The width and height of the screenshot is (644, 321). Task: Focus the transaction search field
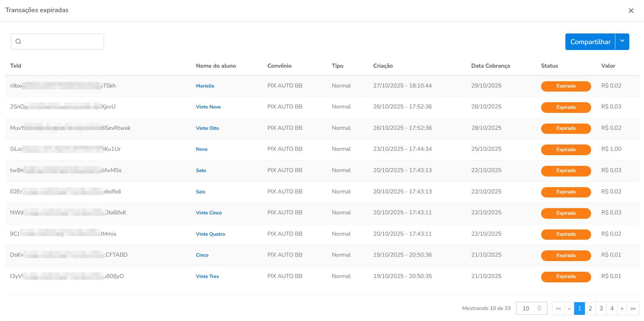[x=62, y=42]
